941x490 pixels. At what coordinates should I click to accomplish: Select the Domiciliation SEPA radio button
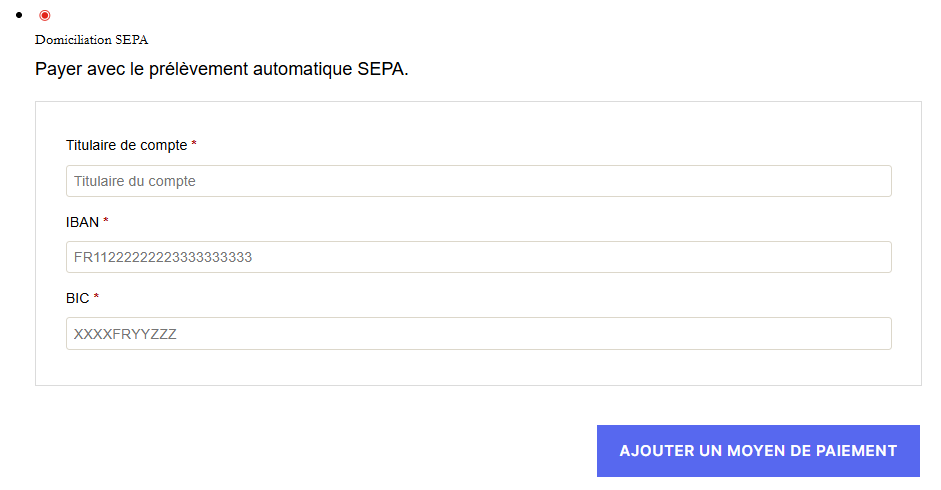click(x=44, y=15)
